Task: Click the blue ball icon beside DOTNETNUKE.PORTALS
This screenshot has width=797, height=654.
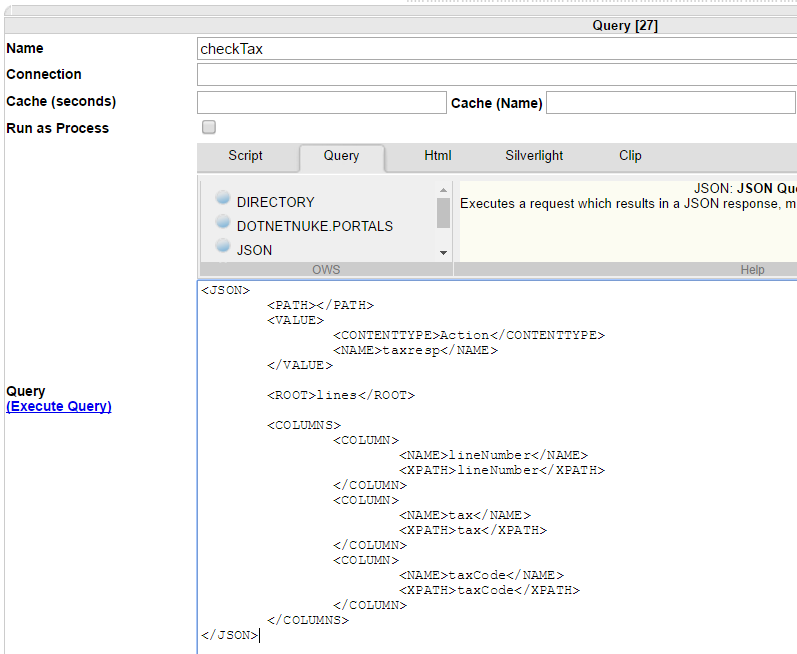Action: (x=223, y=223)
